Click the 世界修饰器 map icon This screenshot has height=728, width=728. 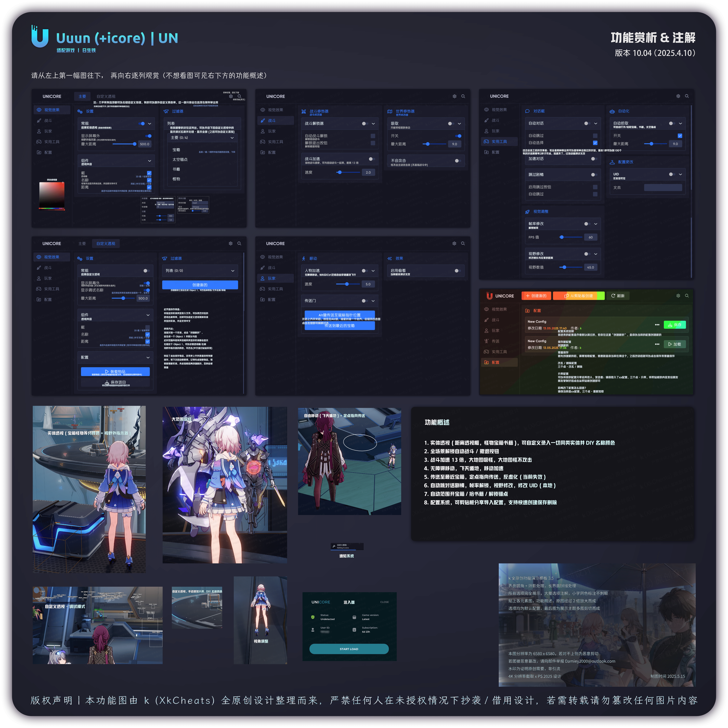[x=390, y=112]
